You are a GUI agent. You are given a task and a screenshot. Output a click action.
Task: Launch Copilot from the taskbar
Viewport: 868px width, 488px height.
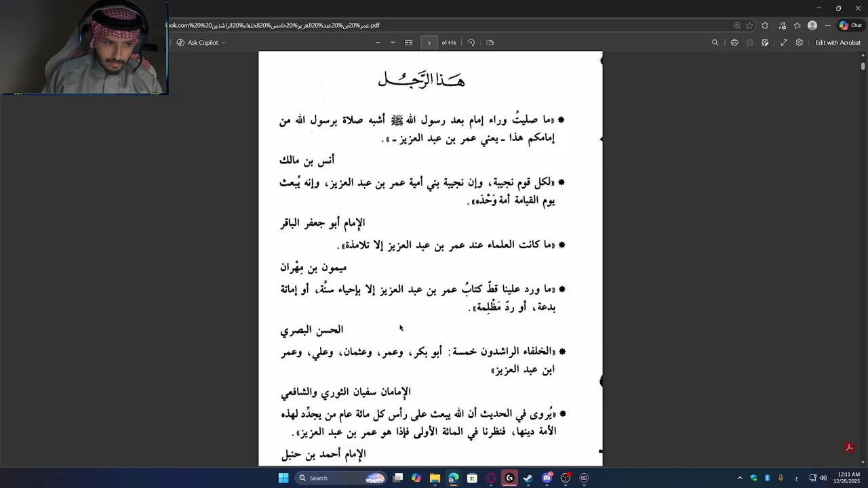coord(416,478)
